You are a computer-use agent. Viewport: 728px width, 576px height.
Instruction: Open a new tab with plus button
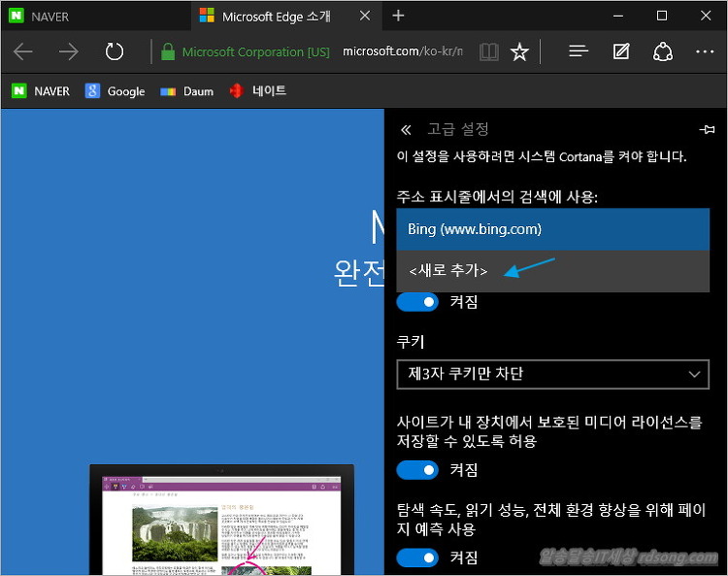[x=398, y=17]
